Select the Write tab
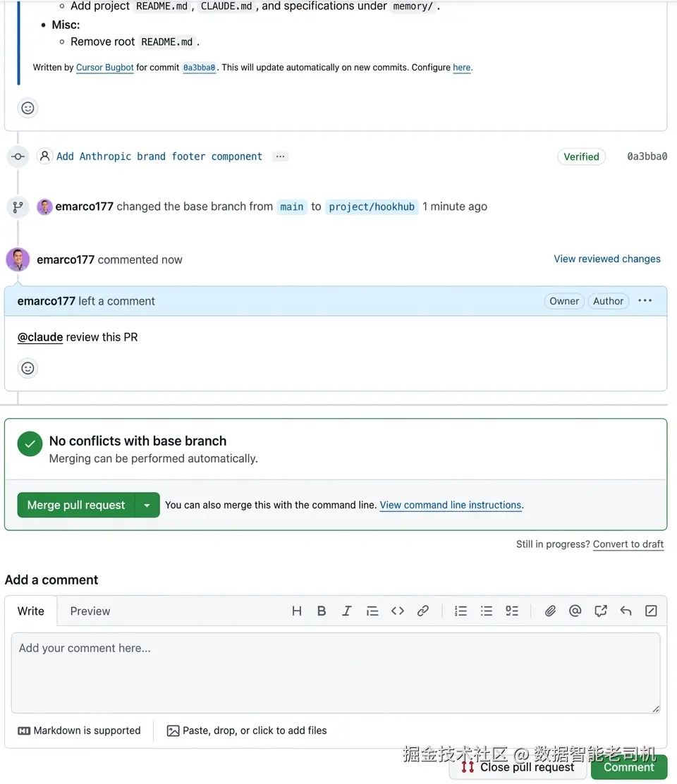This screenshot has height=784, width=677. coord(31,611)
